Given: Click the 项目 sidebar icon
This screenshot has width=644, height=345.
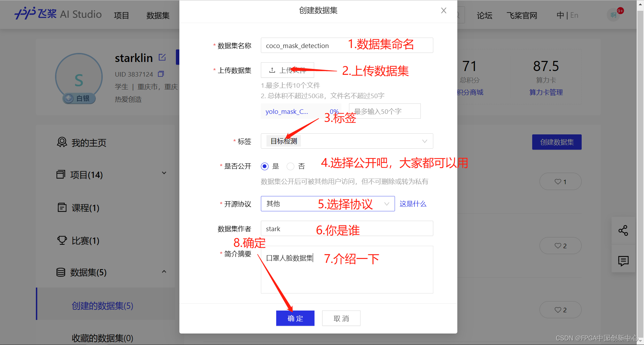Looking at the screenshot, I should [61, 174].
